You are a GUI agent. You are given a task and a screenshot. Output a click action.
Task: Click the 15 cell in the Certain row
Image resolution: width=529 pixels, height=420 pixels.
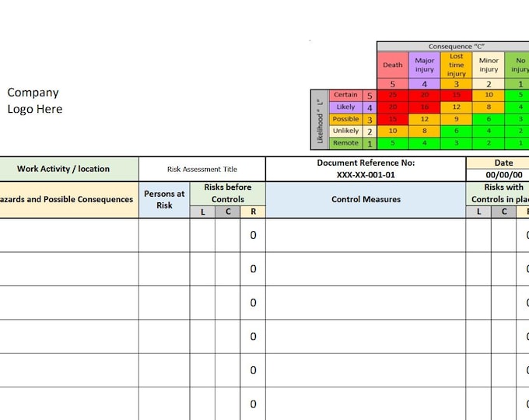click(x=456, y=95)
